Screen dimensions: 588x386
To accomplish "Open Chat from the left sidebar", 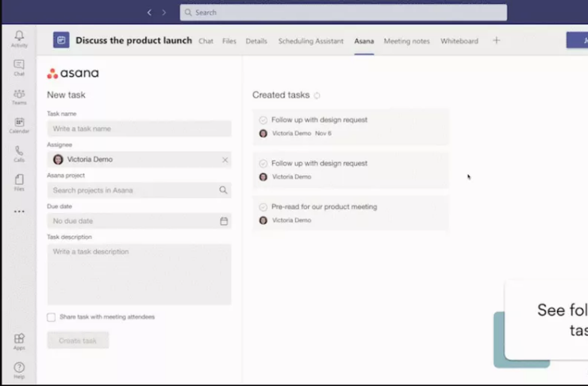I will click(19, 68).
